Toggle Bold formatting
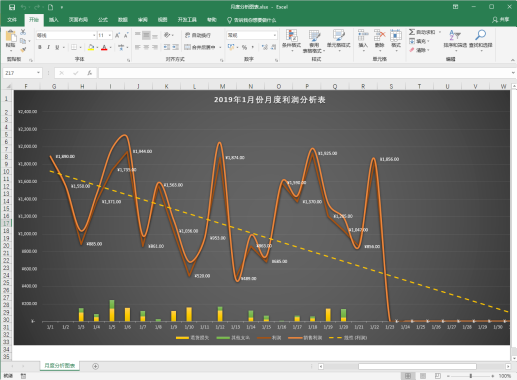The height and width of the screenshot is (380, 517). point(40,47)
